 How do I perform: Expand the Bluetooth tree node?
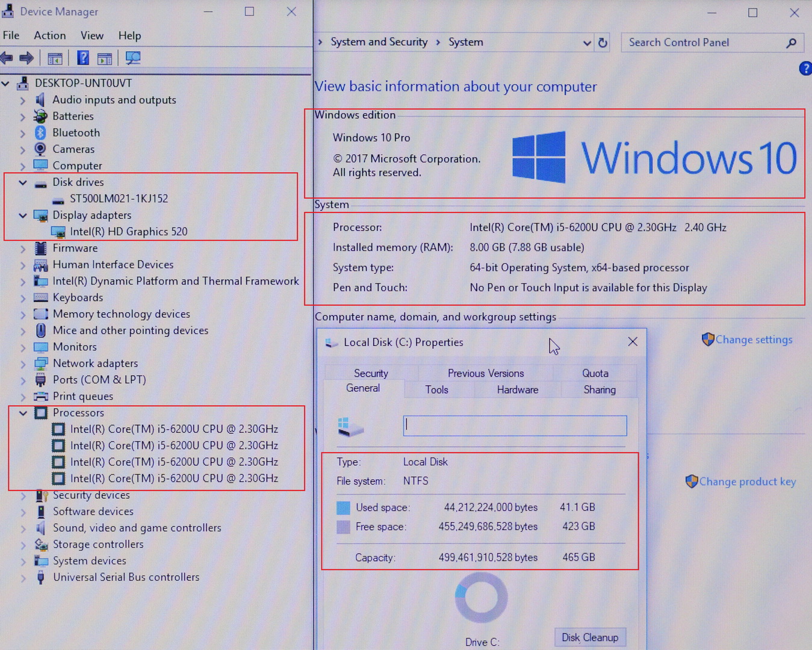tap(23, 133)
